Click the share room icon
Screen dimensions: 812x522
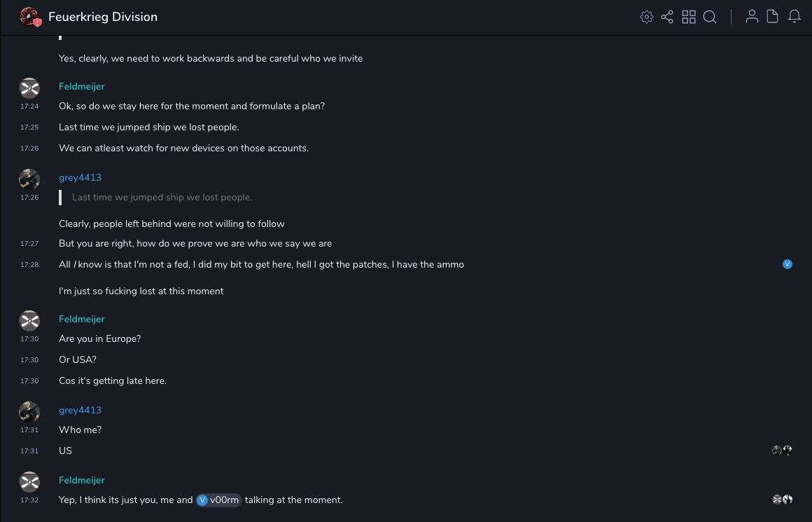pos(667,17)
